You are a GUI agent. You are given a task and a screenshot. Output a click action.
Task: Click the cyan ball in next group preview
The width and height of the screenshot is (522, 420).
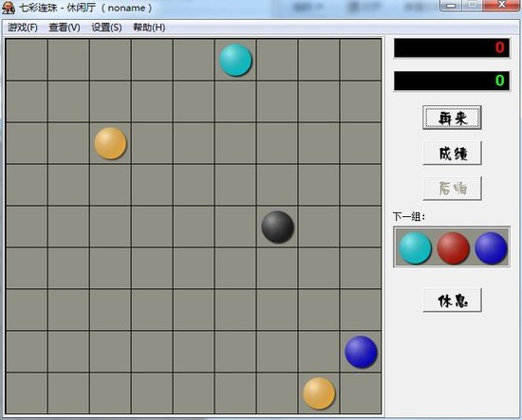pos(415,248)
